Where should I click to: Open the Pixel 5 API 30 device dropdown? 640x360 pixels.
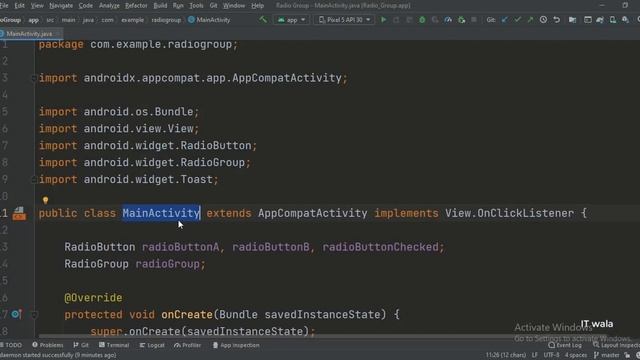[344, 20]
